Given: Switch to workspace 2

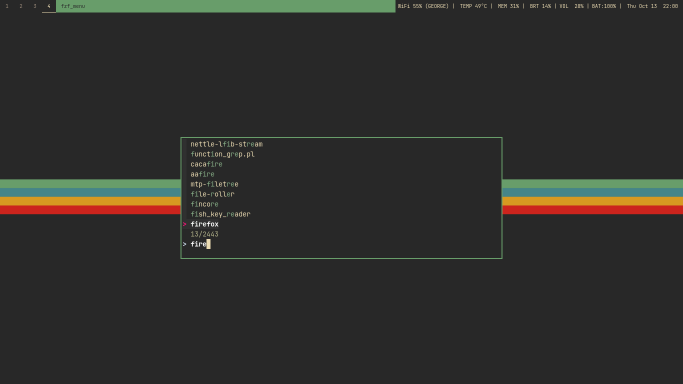Looking at the screenshot, I should point(21,6).
